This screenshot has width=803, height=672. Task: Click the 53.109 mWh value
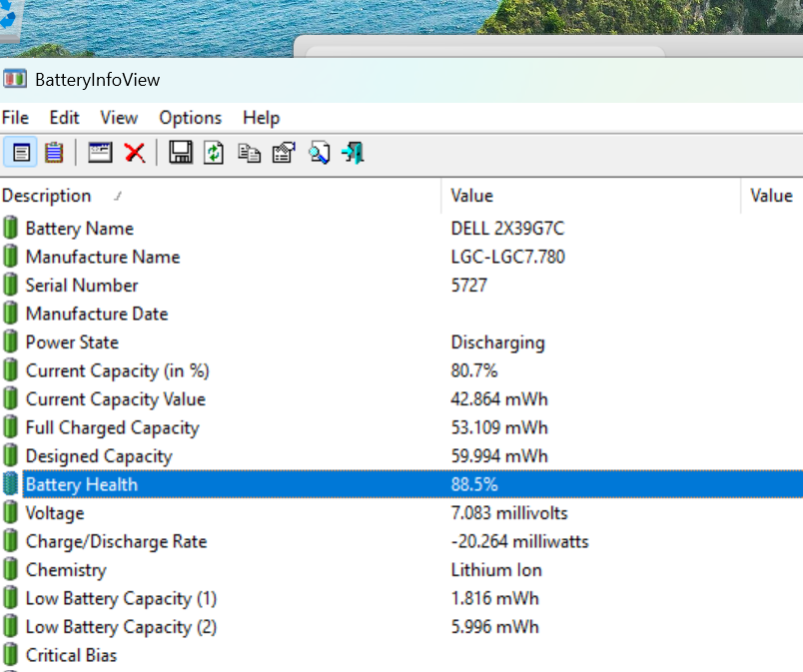[x=499, y=427]
